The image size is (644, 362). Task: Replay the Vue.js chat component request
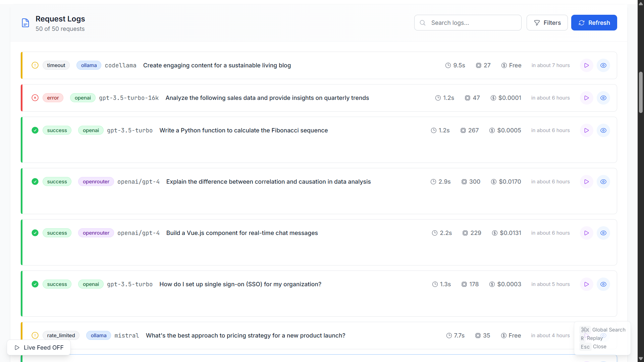click(586, 233)
